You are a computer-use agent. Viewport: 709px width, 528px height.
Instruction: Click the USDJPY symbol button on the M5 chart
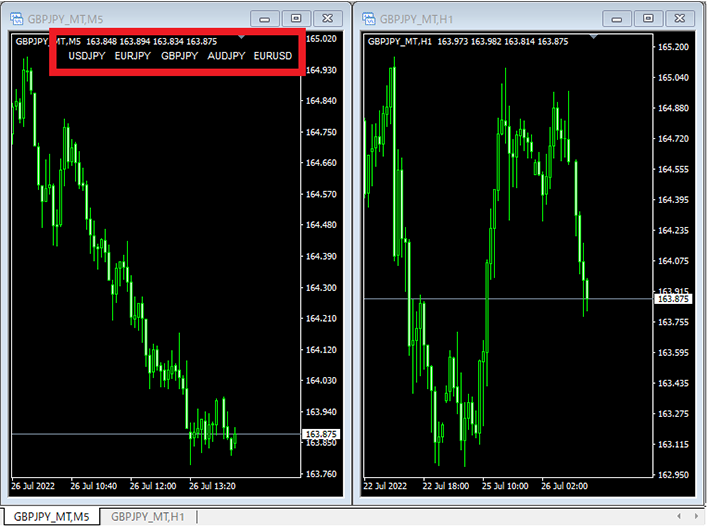[x=87, y=56]
